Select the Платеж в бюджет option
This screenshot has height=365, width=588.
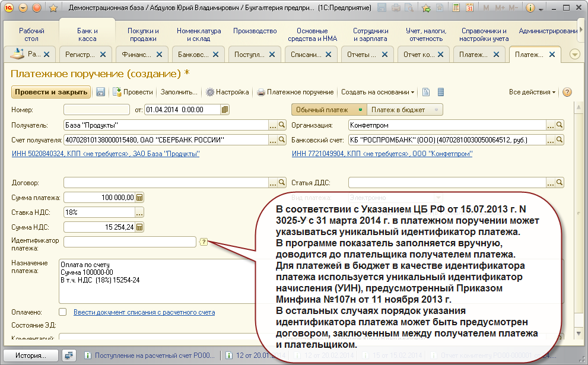[x=405, y=110]
